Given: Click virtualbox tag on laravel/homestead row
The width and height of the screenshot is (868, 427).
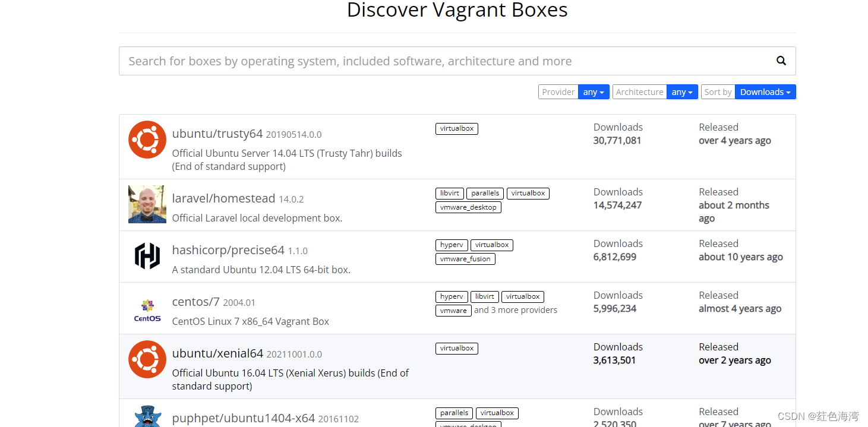Looking at the screenshot, I should [x=528, y=193].
